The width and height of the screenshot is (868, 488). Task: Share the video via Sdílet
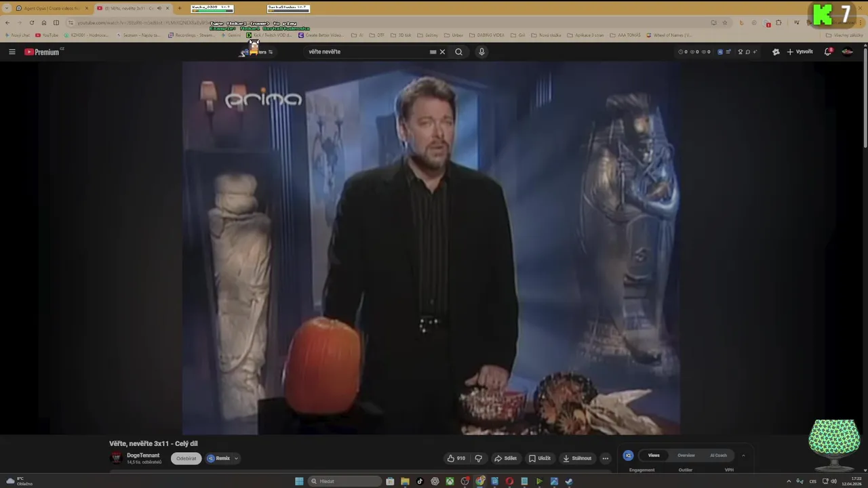click(x=505, y=458)
